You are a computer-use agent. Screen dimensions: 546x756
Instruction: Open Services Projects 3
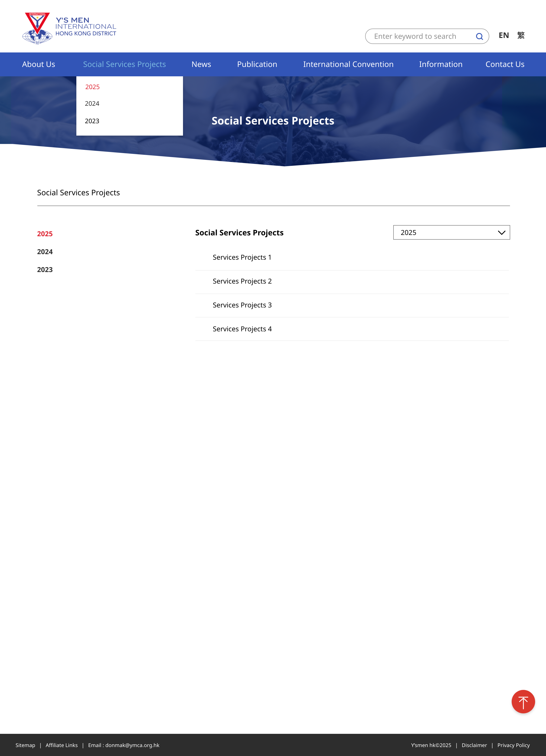coord(242,305)
